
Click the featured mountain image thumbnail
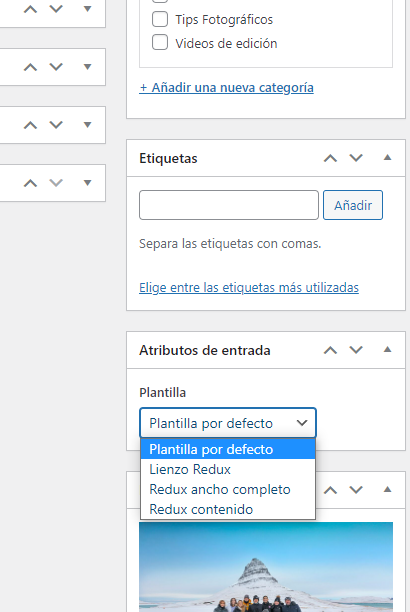266,567
